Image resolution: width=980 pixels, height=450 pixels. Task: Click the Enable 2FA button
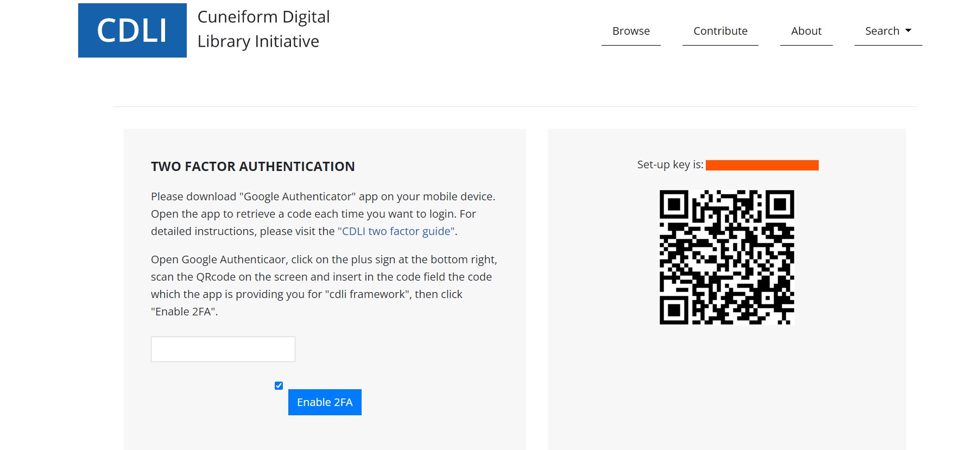coord(325,402)
